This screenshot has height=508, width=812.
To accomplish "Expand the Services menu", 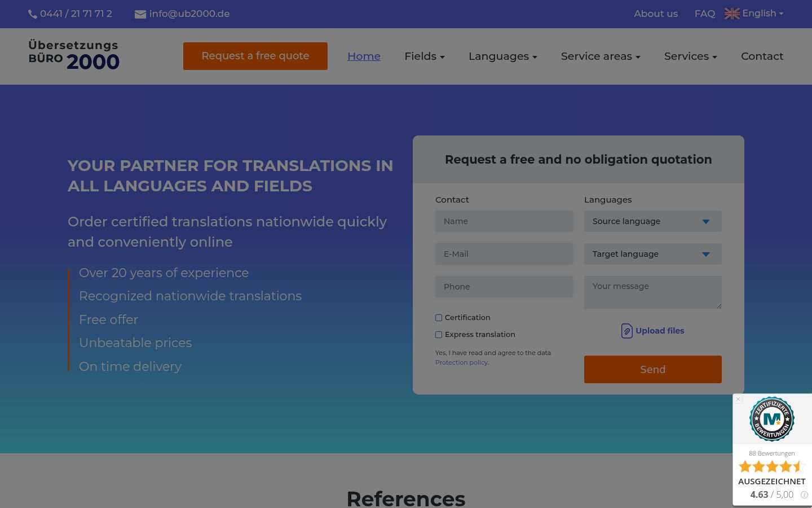I will (691, 56).
